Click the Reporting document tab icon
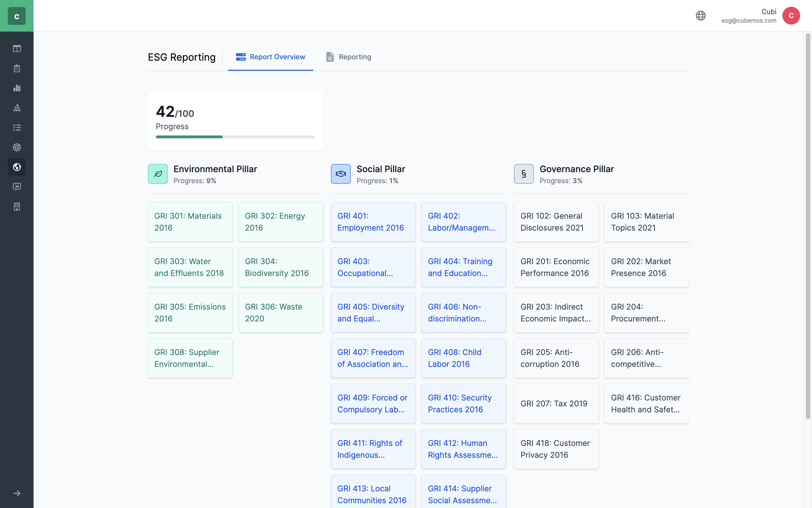This screenshot has width=812, height=508. 330,57
